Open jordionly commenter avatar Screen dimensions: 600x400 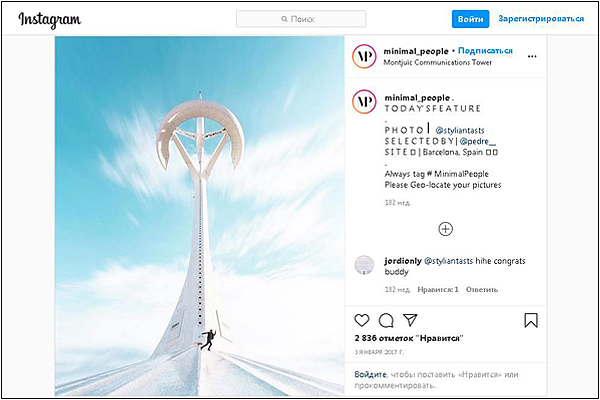coord(364,265)
